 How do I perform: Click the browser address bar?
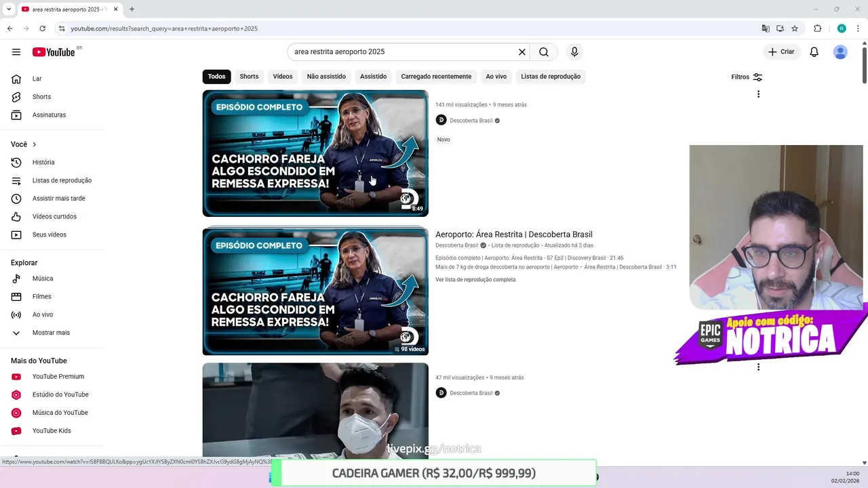click(x=407, y=28)
